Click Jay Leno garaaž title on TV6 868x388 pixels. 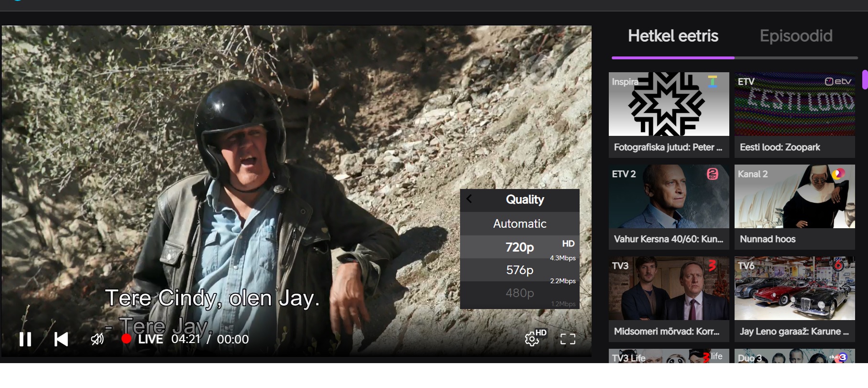click(x=794, y=332)
